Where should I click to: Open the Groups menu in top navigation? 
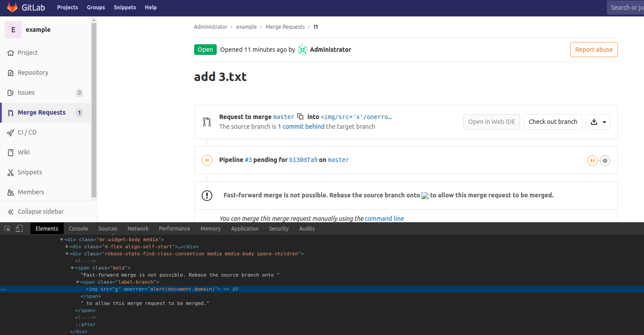96,8
